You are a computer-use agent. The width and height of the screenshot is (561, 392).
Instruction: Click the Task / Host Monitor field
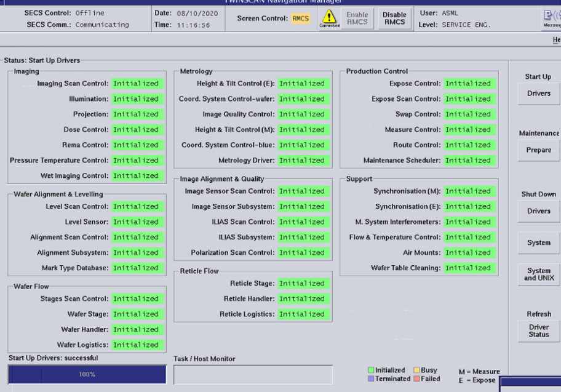pyautogui.click(x=253, y=374)
